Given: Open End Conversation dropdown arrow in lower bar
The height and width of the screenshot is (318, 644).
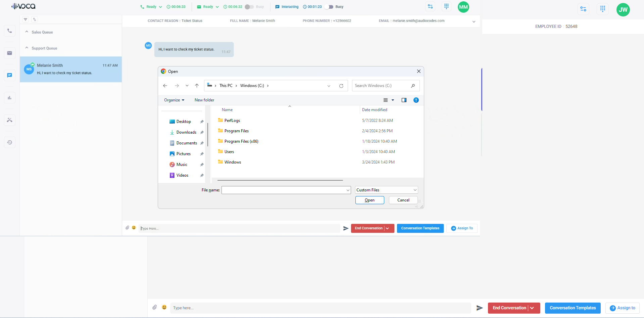Looking at the screenshot, I should point(532,308).
